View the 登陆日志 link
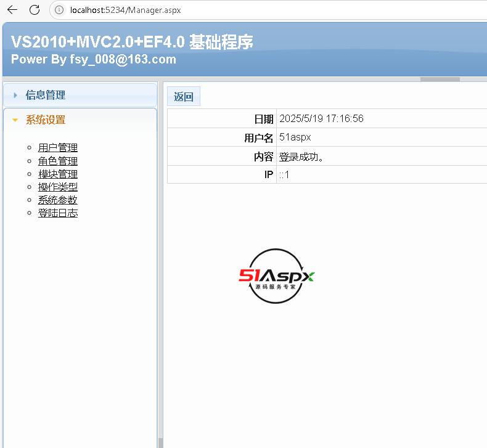This screenshot has width=487, height=448. [x=58, y=213]
